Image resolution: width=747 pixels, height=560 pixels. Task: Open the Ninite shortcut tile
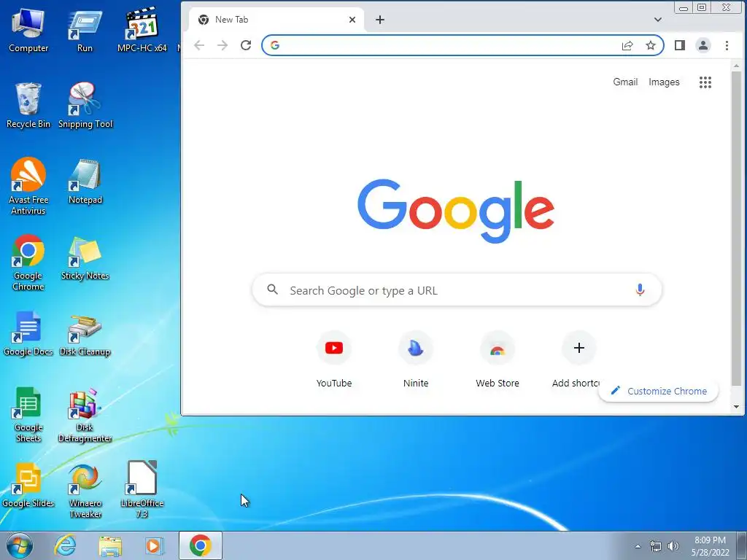pyautogui.click(x=416, y=360)
